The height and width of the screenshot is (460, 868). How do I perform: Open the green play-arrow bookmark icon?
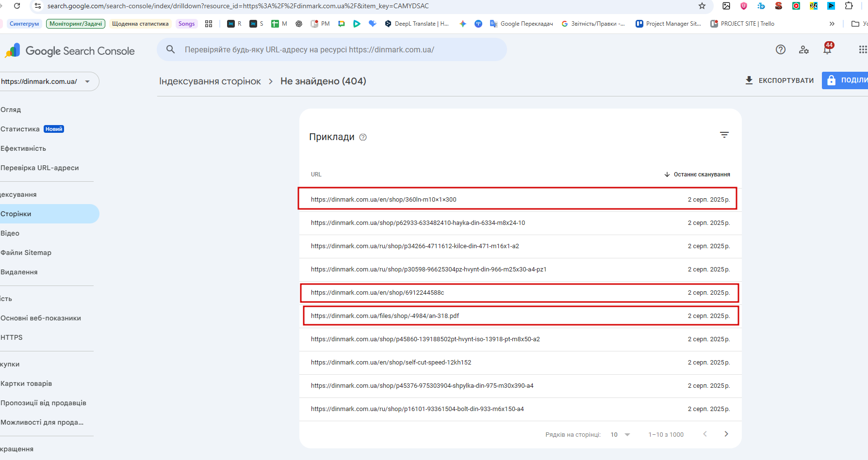(x=357, y=24)
